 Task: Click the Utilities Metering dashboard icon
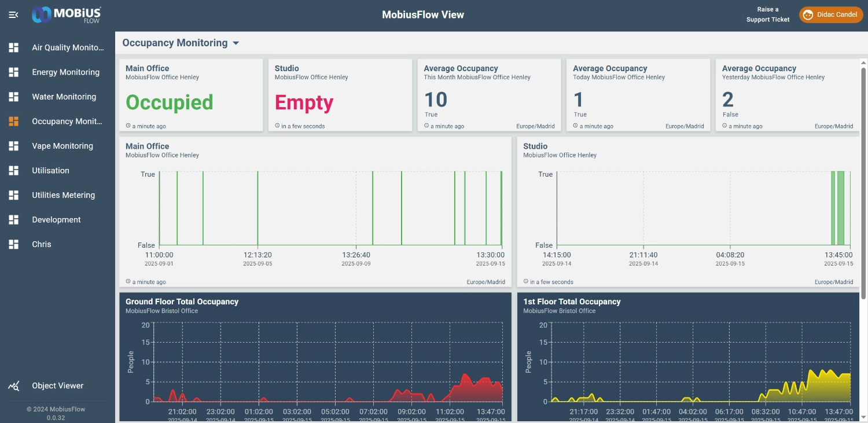click(13, 195)
